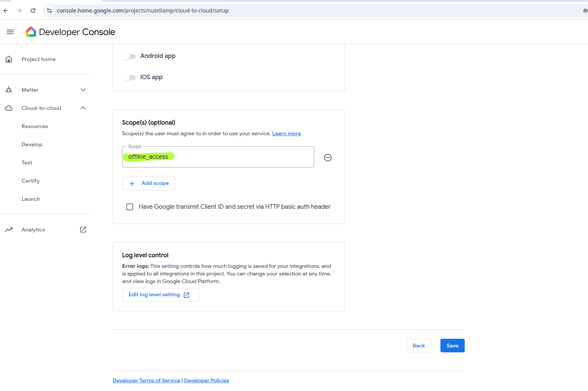Click the browser back arrow

(x=6, y=11)
